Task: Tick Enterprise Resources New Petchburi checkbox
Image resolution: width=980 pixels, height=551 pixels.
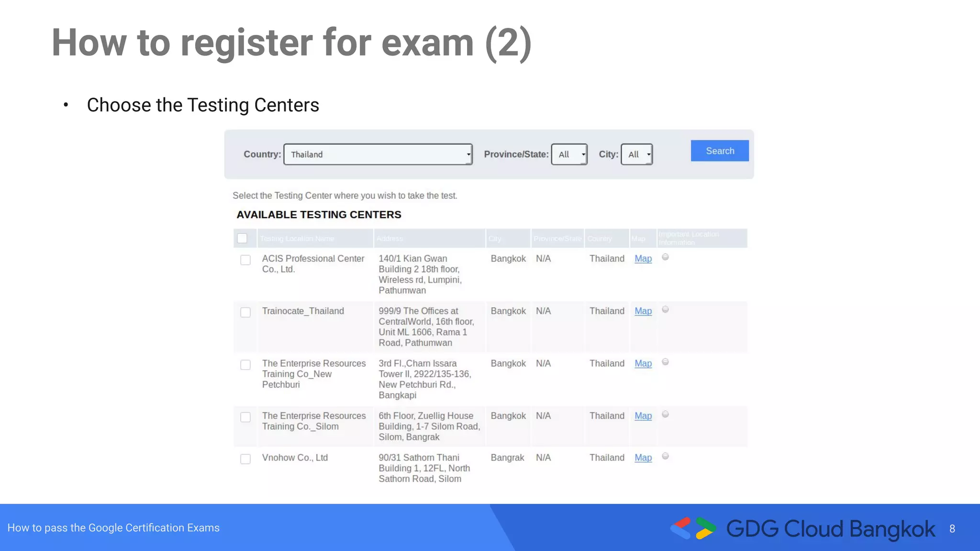Action: coord(245,365)
